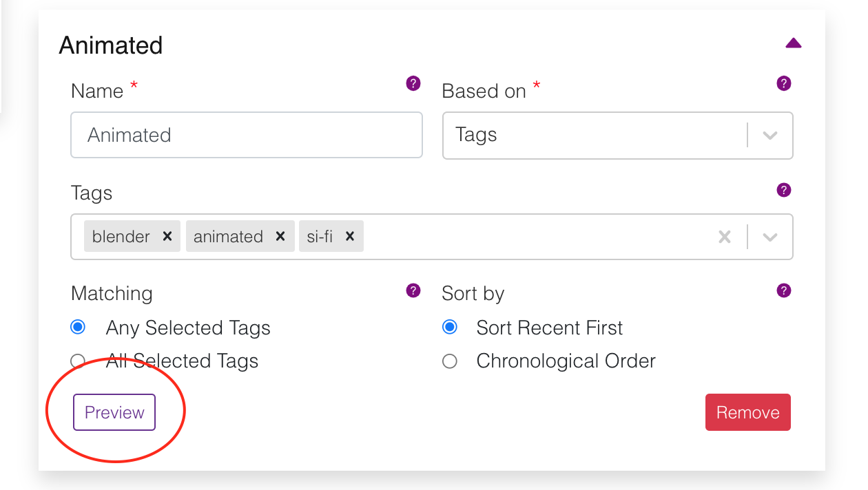This screenshot has width=868, height=490.
Task: Click the Preview button
Action: [114, 412]
